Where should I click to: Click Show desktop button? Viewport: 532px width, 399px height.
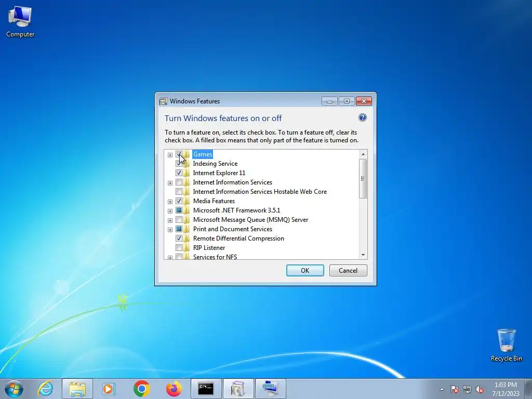[x=528, y=389]
